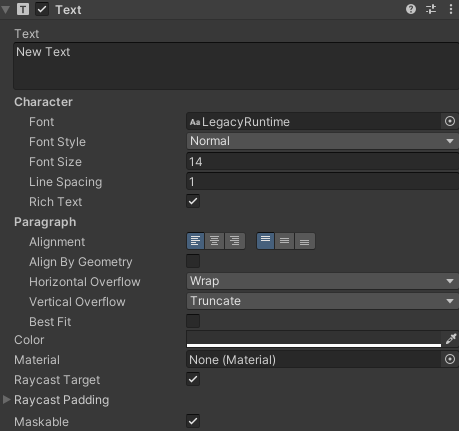The width and height of the screenshot is (459, 431).
Task: Click the white Color swatch field
Action: (314, 339)
